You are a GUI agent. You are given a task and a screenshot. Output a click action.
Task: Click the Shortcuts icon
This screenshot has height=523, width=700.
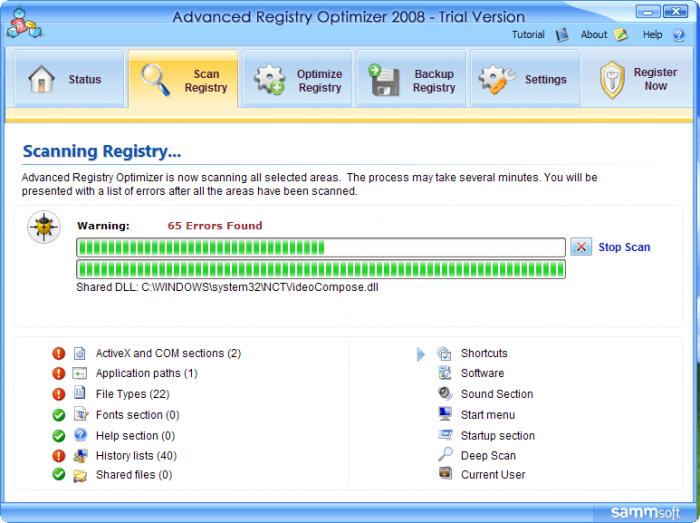(444, 353)
